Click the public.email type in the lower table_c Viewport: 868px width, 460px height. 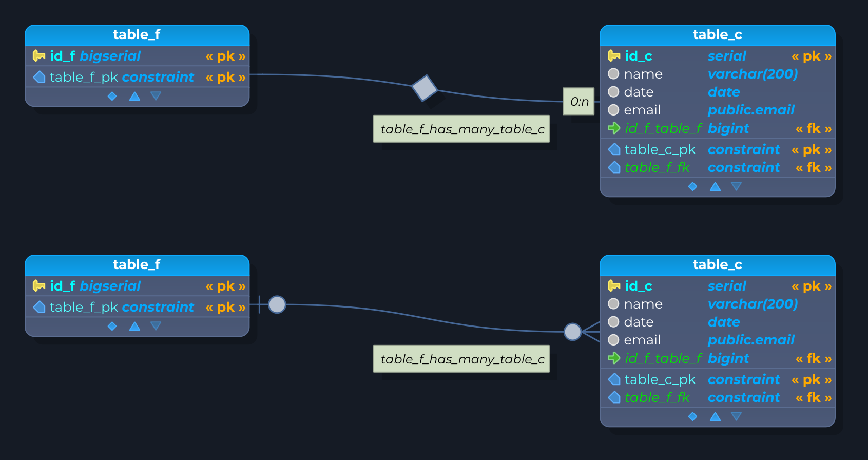pos(751,340)
